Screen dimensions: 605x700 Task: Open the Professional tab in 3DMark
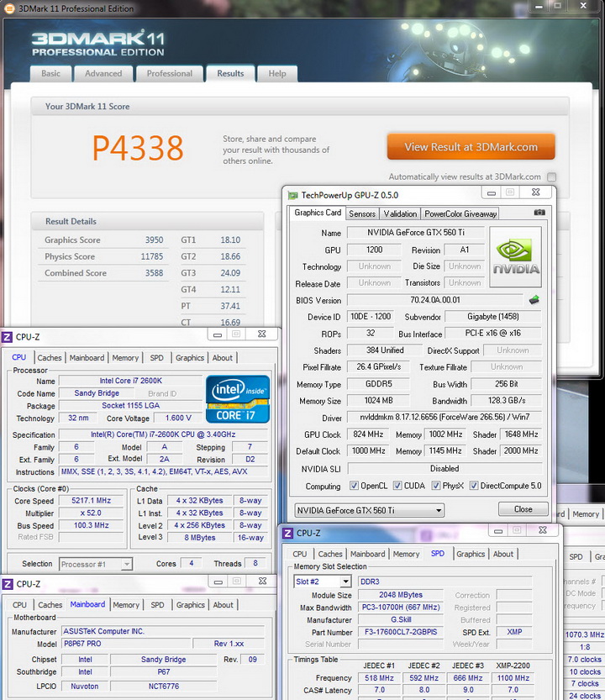170,74
